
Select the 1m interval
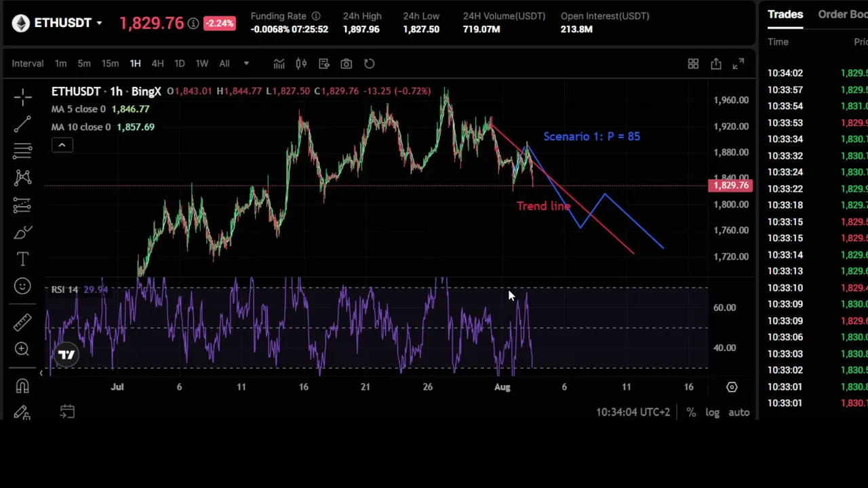point(60,64)
